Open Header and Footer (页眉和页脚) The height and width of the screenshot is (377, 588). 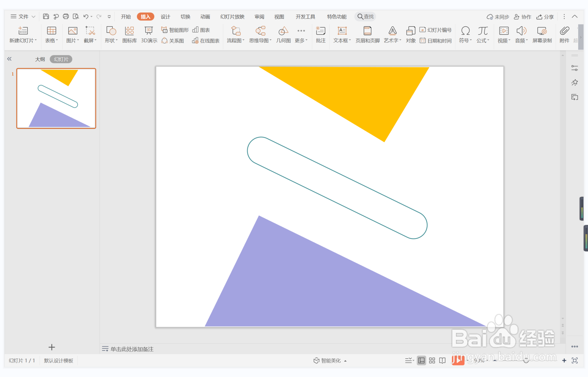368,35
